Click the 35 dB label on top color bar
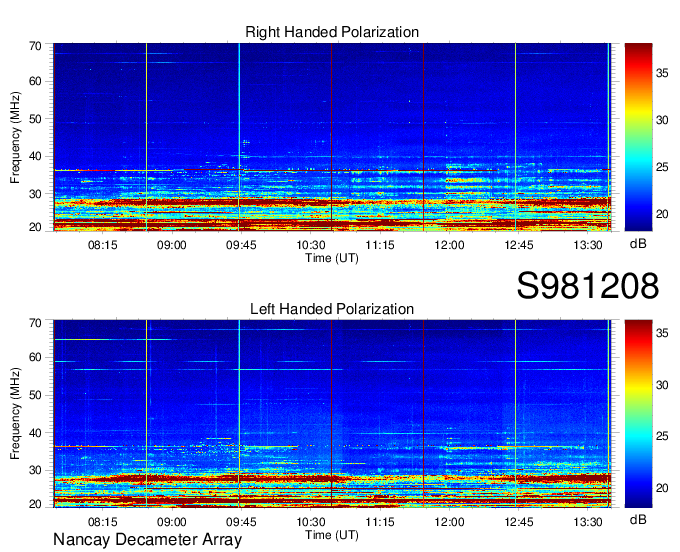 662,73
